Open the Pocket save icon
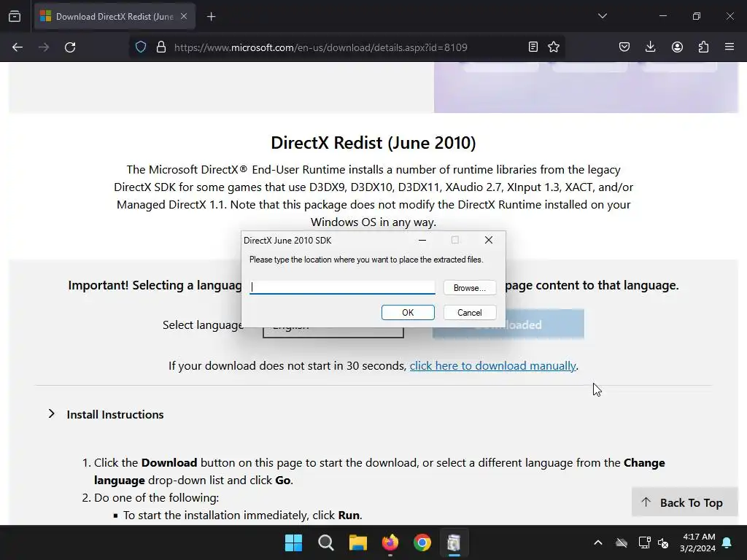 624,47
